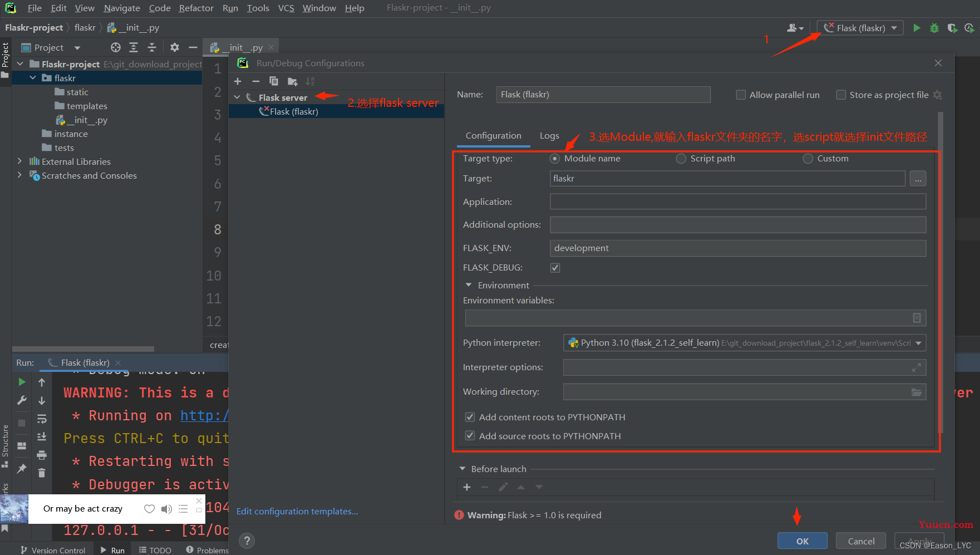Open run settings wrench icon

coord(22,400)
